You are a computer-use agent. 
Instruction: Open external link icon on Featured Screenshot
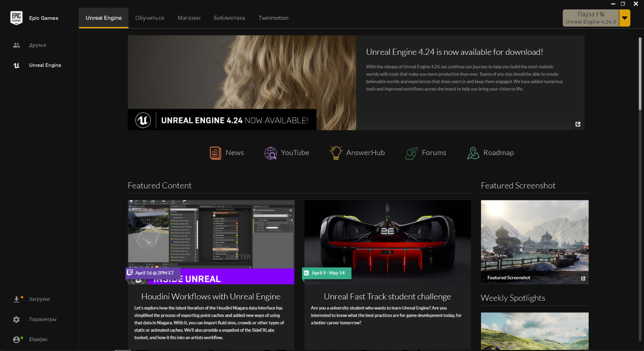(583, 278)
